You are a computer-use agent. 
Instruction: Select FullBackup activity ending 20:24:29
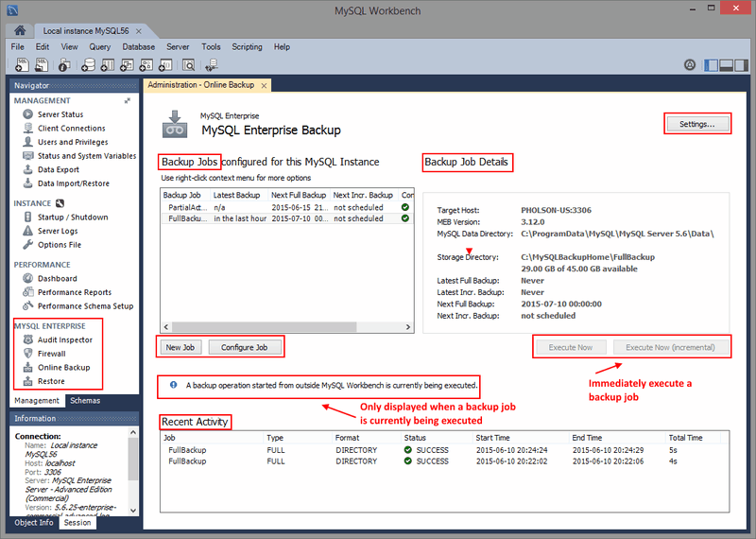pos(444,450)
